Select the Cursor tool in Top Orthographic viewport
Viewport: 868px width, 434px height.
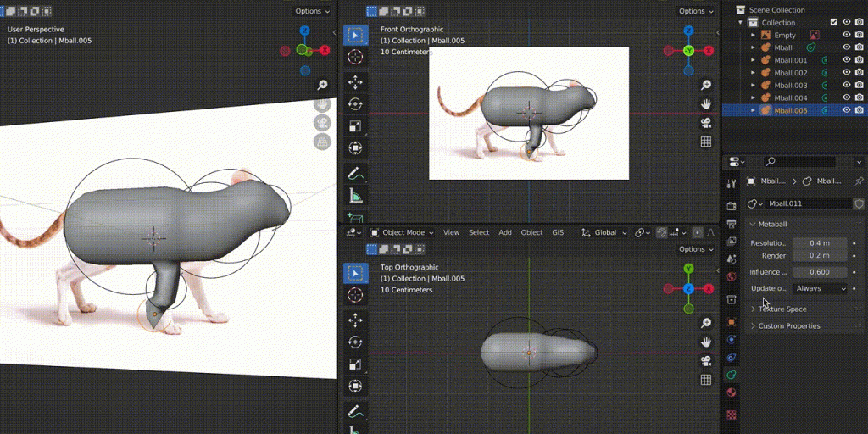pos(355,294)
